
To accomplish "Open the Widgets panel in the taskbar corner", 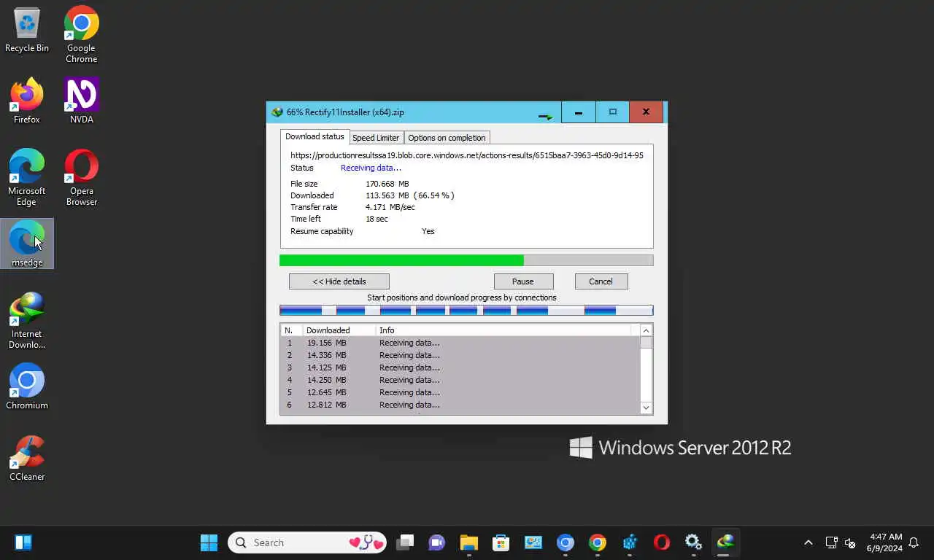I will 23,542.
